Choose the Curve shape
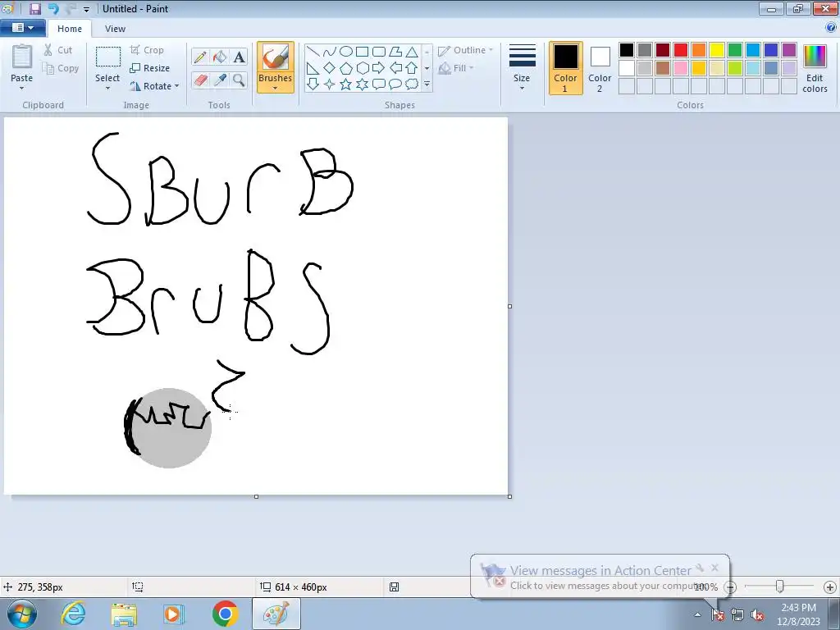Screen dimensions: 840x630 pyautogui.click(x=330, y=52)
